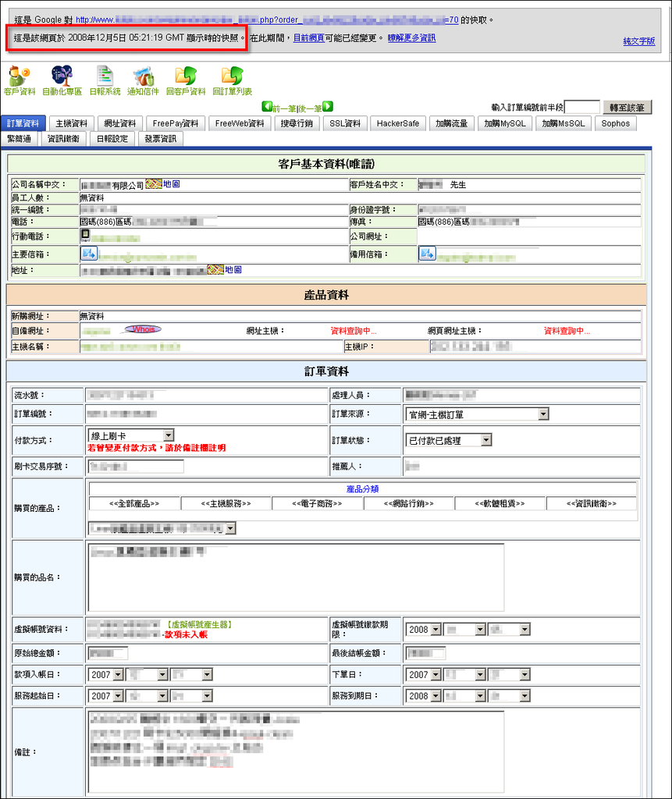The width and height of the screenshot is (672, 799).
Task: Switch to the 訂單資料 tab
Action: pyautogui.click(x=23, y=123)
